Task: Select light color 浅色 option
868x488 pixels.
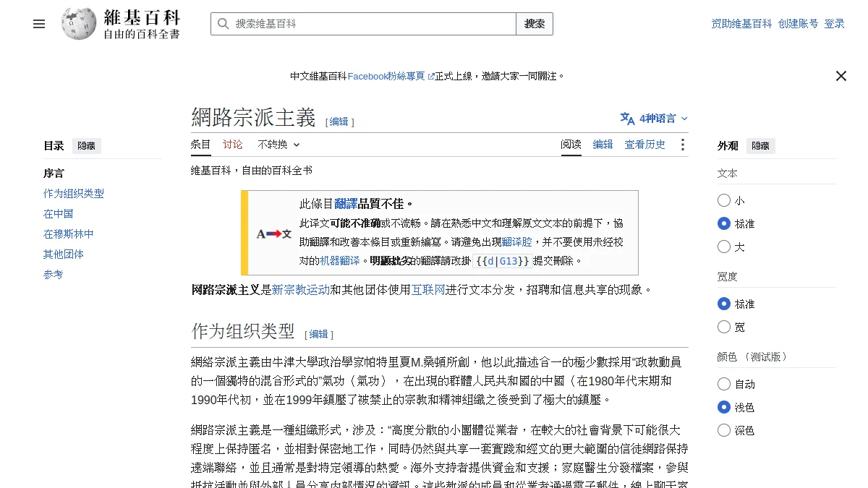Action: [724, 407]
